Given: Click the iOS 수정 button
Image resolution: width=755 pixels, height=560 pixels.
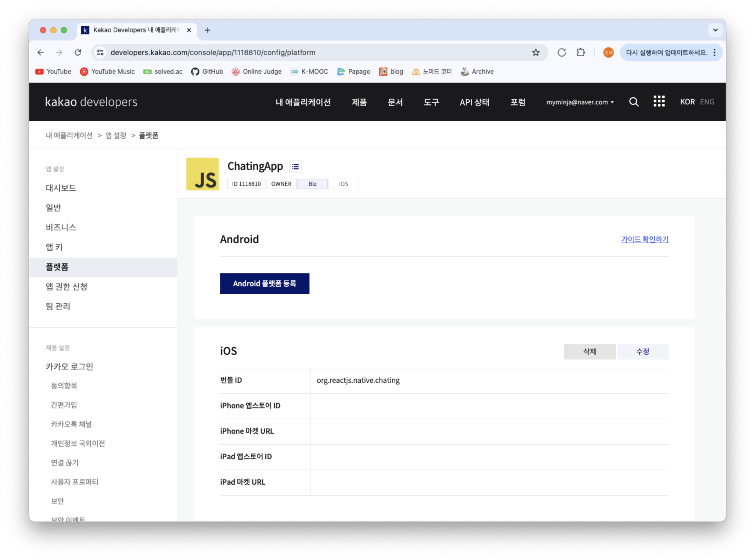Looking at the screenshot, I should click(x=642, y=351).
